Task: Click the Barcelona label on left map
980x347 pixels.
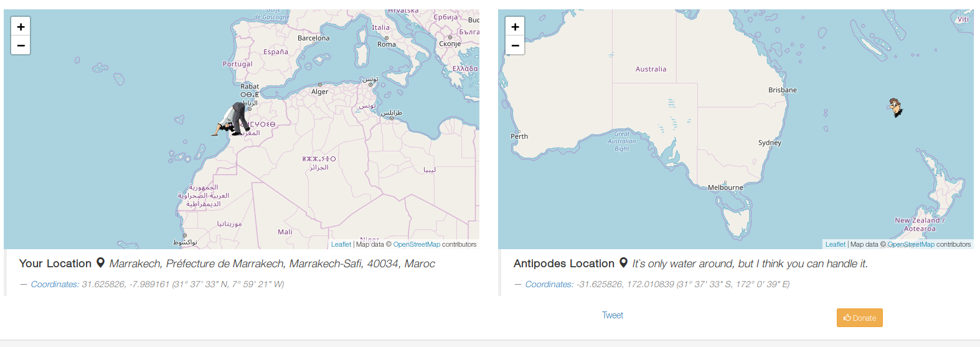Action: click(313, 38)
